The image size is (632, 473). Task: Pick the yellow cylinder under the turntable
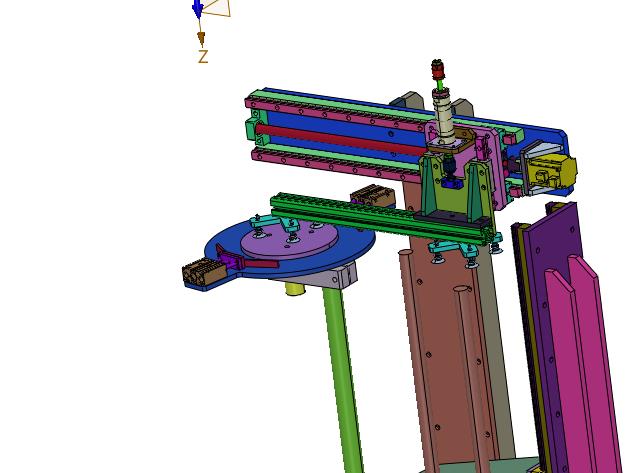click(296, 289)
